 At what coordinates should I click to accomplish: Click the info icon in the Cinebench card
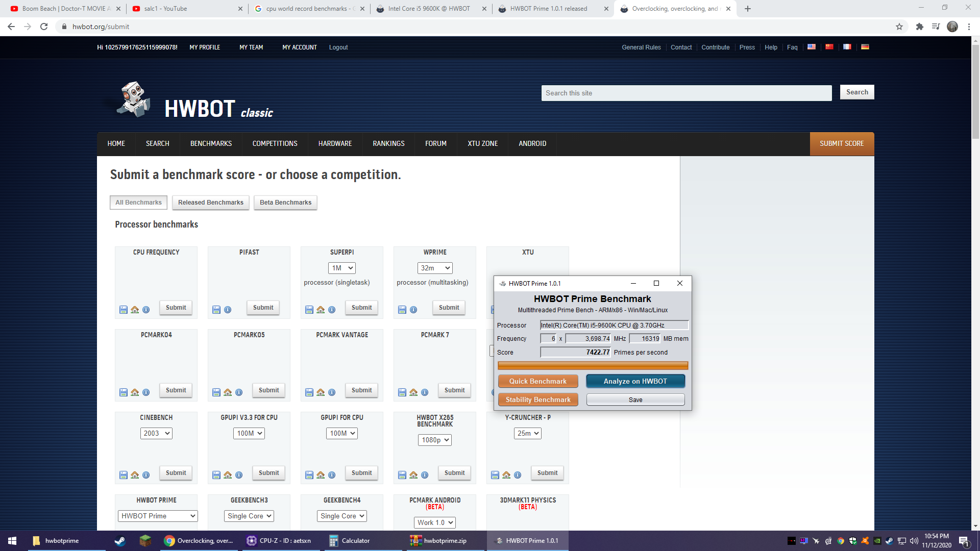pos(146,475)
